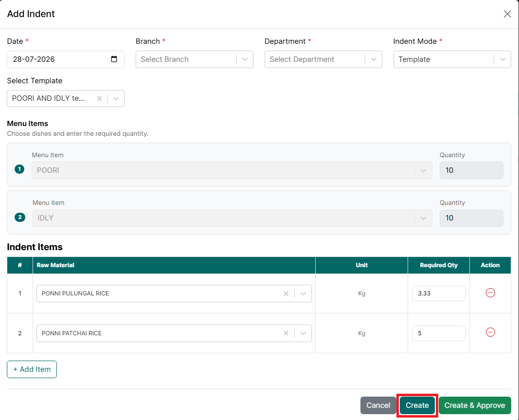
Task: Expand PONNI PULUNGAL RICE raw material dropdown arrow
Action: tap(303, 293)
